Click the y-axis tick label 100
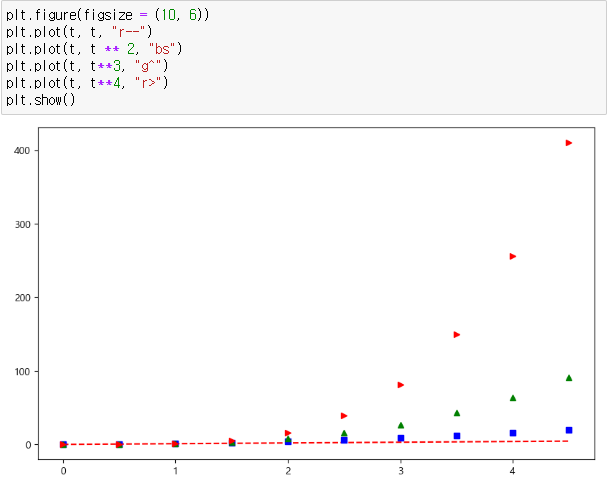Image resolution: width=607 pixels, height=483 pixels. [22, 372]
